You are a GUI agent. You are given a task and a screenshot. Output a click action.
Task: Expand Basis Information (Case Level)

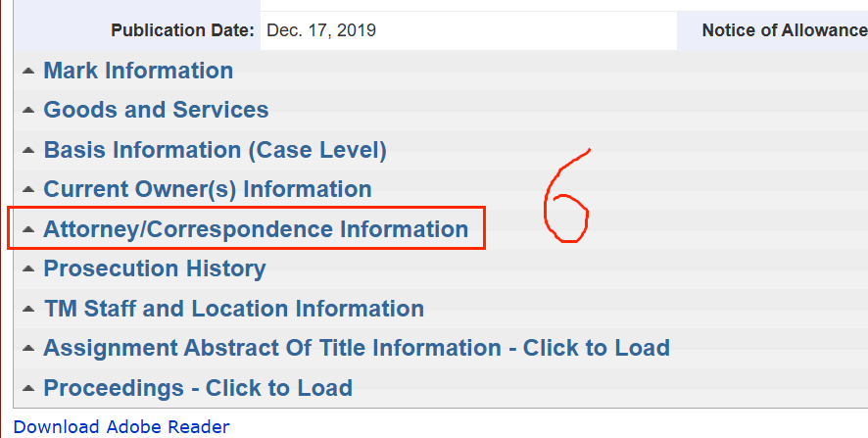click(215, 150)
